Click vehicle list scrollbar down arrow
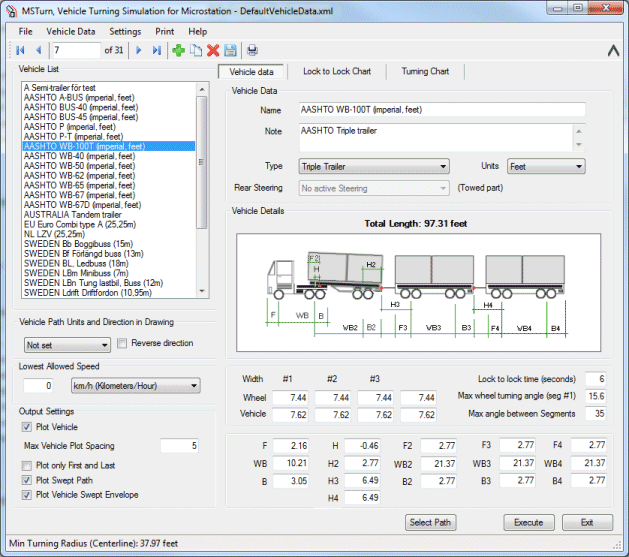The image size is (629, 557). pos(202,292)
